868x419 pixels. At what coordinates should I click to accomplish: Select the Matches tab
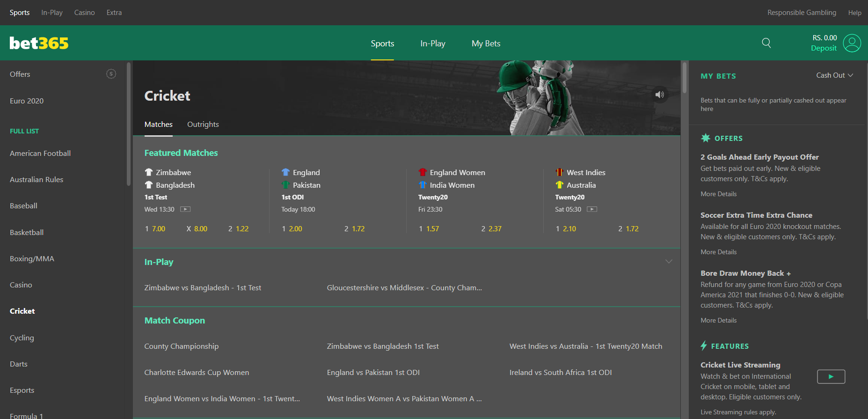point(159,125)
